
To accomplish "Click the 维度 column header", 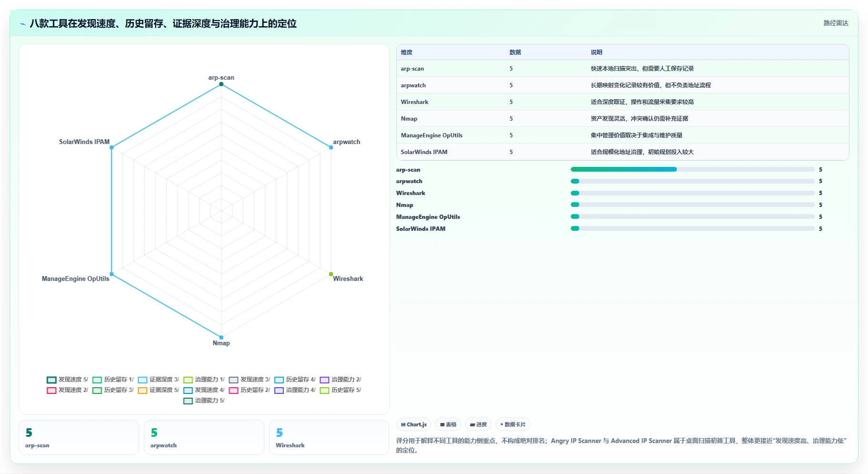I will pyautogui.click(x=406, y=52).
